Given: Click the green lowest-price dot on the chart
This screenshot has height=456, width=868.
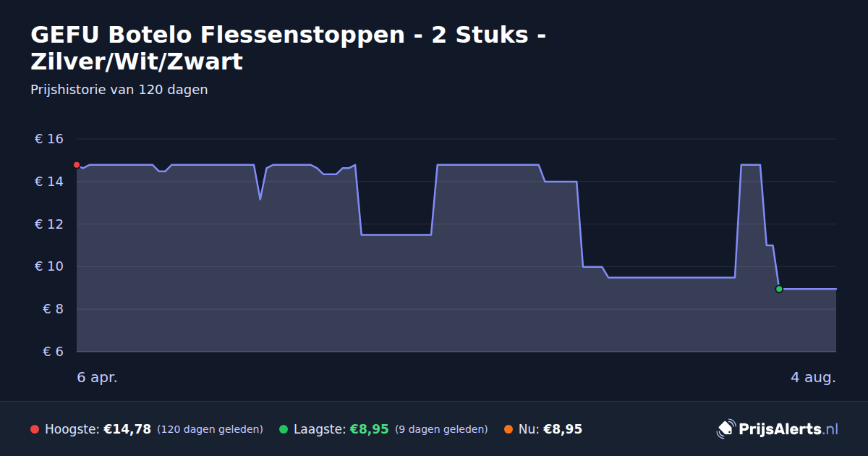Looking at the screenshot, I should (x=779, y=289).
